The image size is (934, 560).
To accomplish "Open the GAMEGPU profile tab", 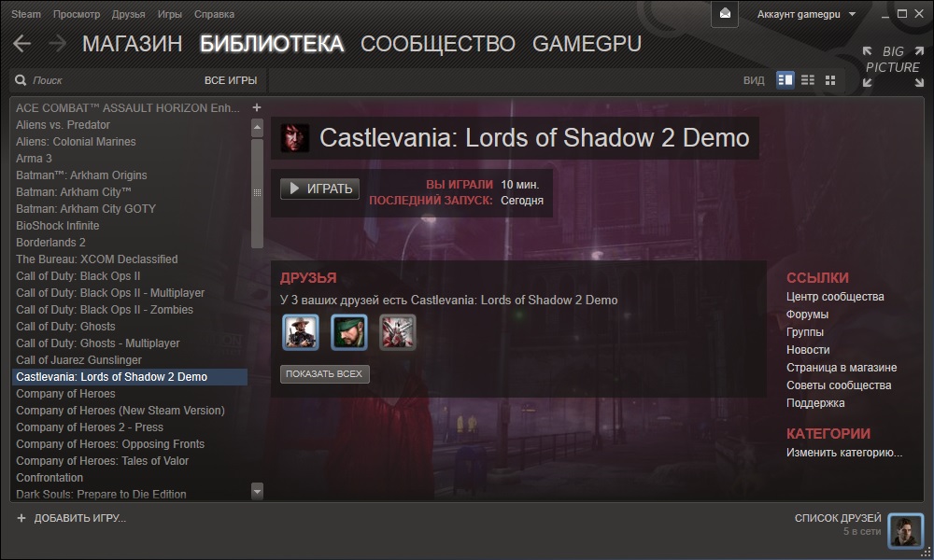I will (x=587, y=44).
